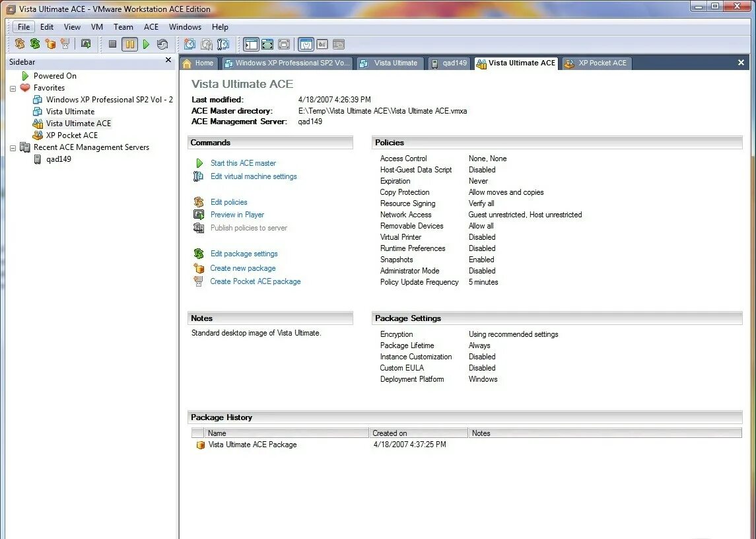Click Create new package command link
Screen dimensions: 756x539
coord(242,268)
